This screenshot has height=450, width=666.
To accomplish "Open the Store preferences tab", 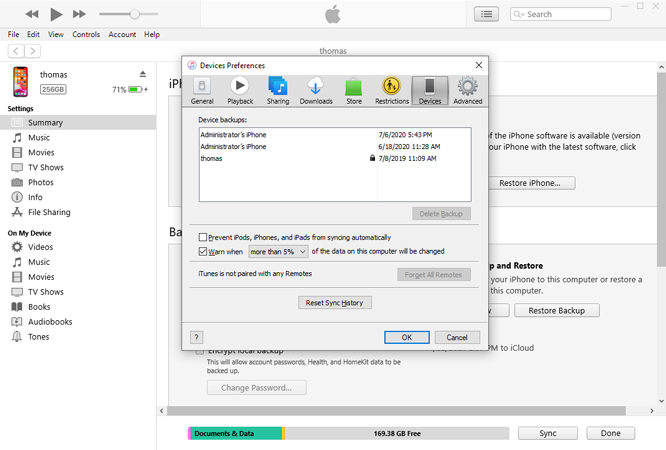I will point(354,91).
